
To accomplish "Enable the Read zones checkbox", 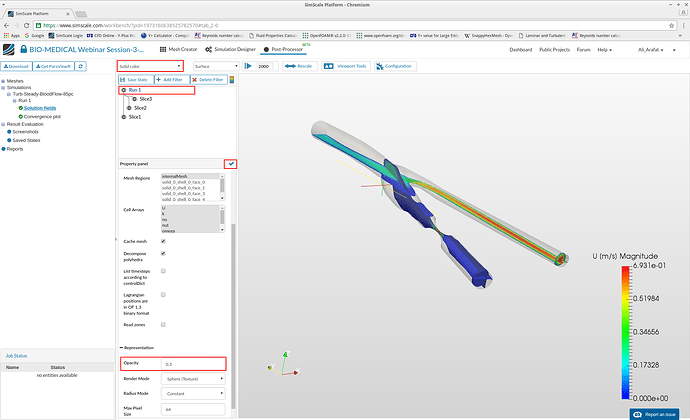I will pos(163,325).
